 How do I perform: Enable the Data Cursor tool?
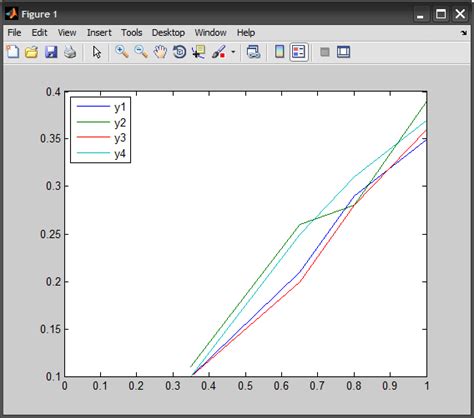(x=199, y=52)
